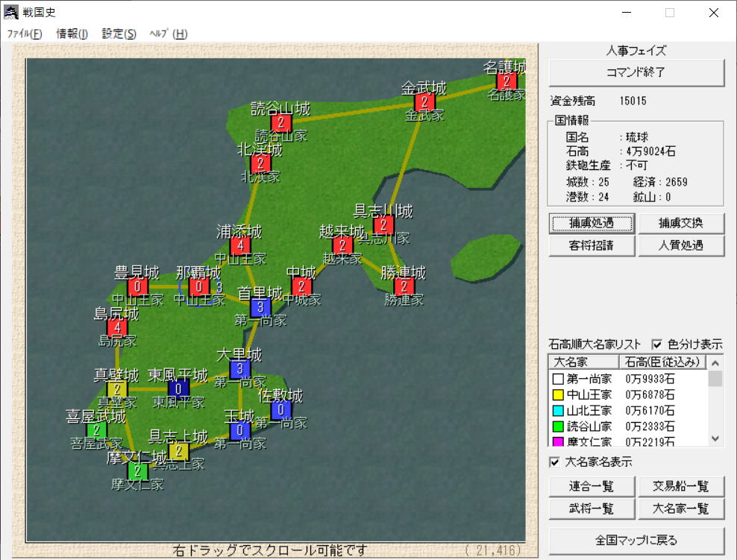The image size is (737, 560).
Task: Toggle the 色分け表示 checkbox
Action: (657, 345)
